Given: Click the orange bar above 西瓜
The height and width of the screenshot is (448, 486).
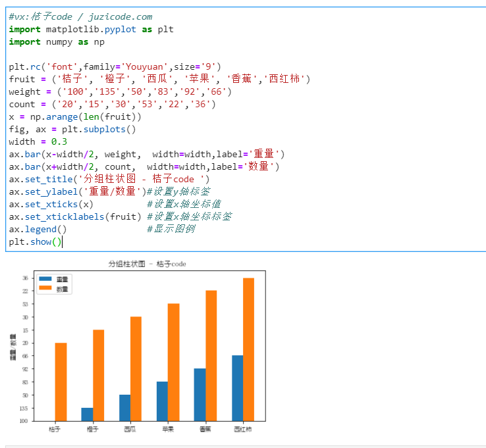Looking at the screenshot, I should pos(136,368).
